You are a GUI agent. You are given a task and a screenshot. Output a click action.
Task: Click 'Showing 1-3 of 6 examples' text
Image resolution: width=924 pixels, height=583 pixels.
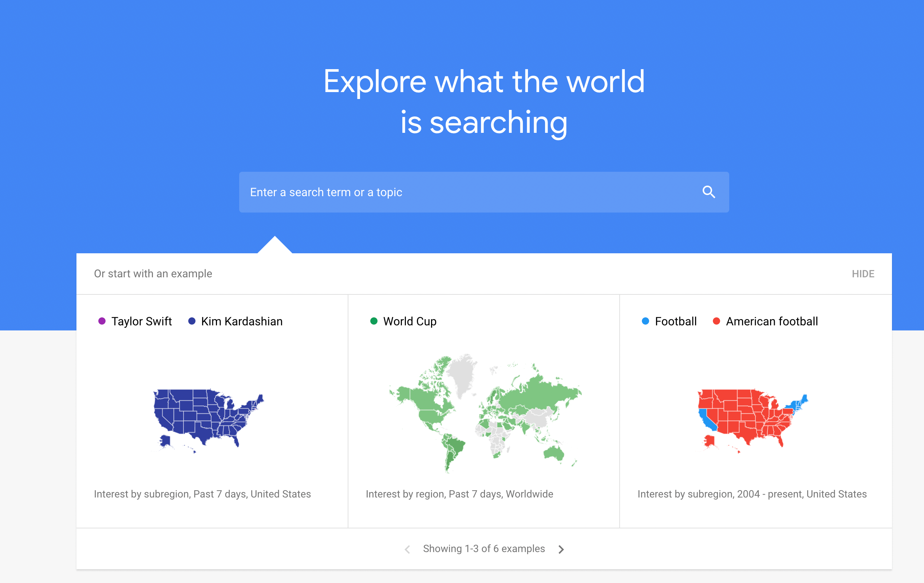(x=484, y=549)
